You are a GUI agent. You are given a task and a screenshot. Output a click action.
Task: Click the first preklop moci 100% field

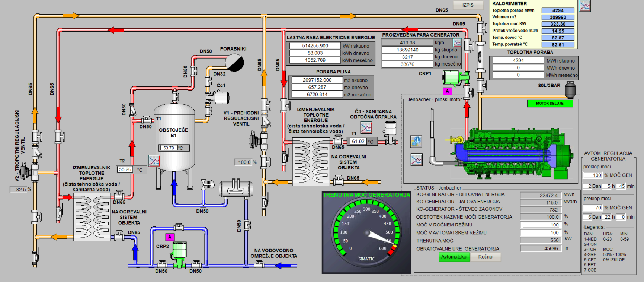(592, 175)
